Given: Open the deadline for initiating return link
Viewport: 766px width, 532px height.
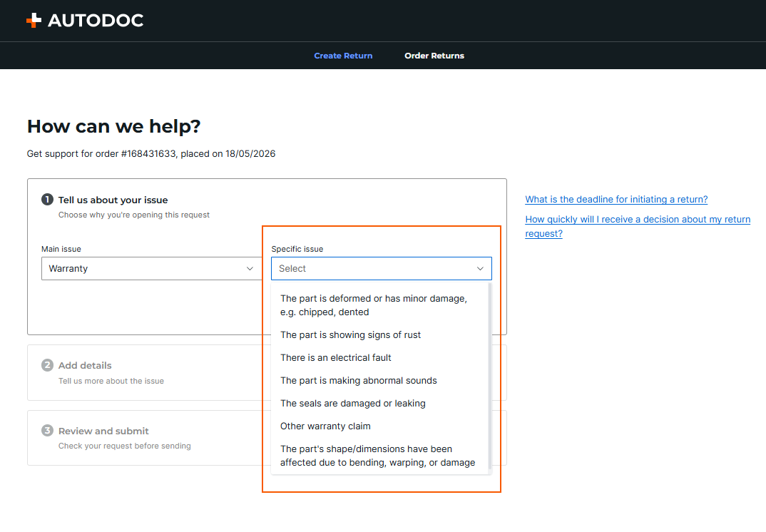Looking at the screenshot, I should [616, 199].
